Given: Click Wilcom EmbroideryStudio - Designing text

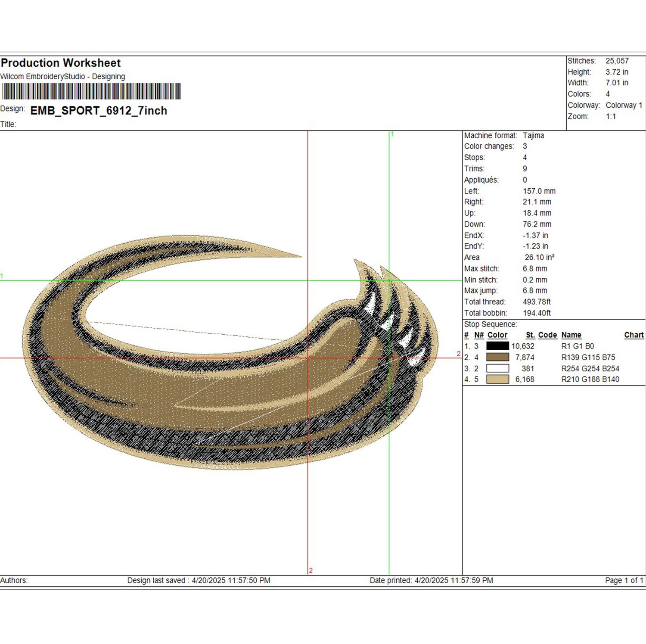Looking at the screenshot, I should 63,77.
